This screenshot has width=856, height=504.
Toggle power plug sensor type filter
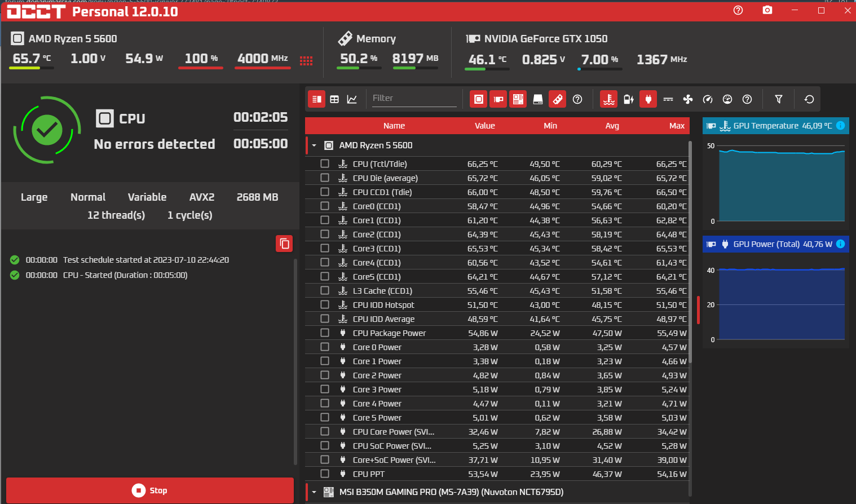pos(648,99)
